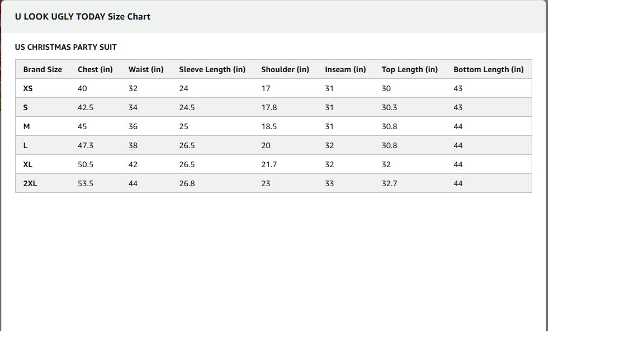Click the Chest (in) column header
The image size is (644, 360).
[95, 70]
